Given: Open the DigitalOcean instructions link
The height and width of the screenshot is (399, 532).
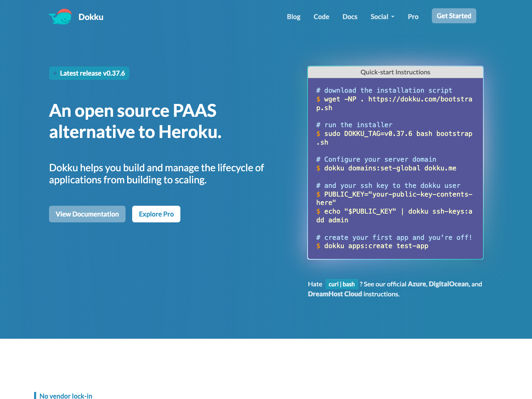Looking at the screenshot, I should (x=448, y=284).
